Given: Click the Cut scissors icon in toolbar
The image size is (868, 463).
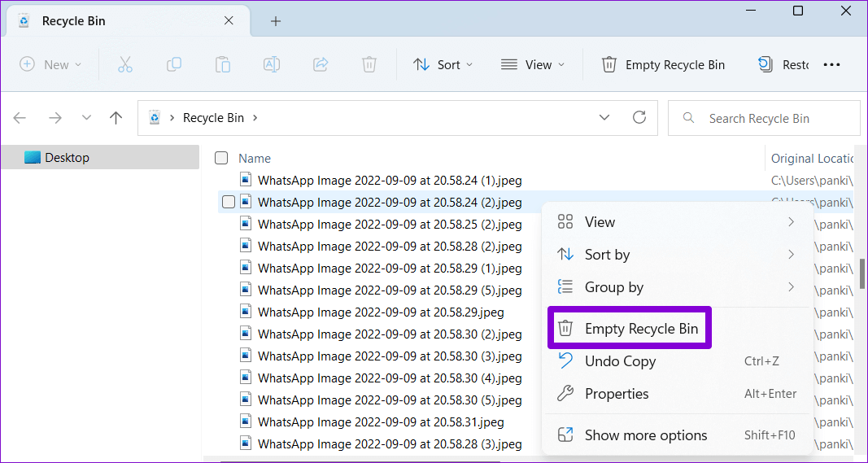Looking at the screenshot, I should click(125, 65).
